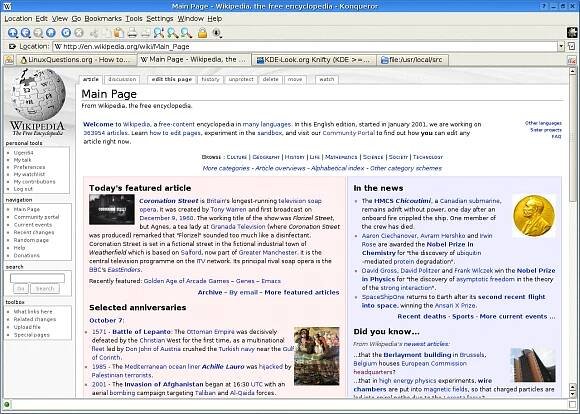Click the middle magnifier zoom icon

[x=173, y=33]
